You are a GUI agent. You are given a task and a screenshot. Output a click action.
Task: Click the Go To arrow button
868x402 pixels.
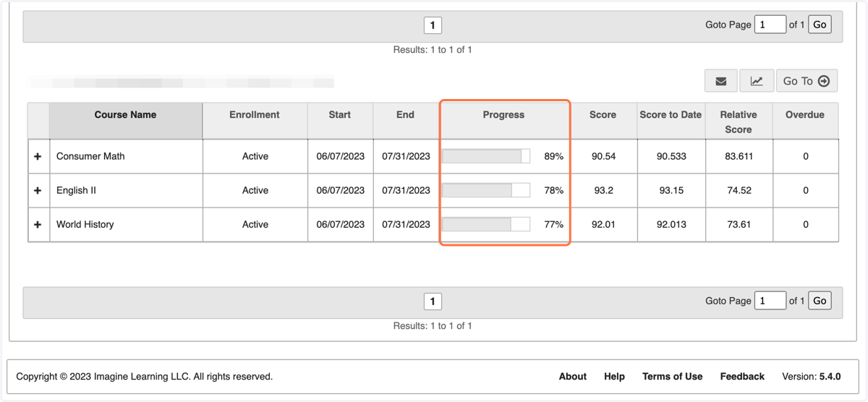(807, 81)
